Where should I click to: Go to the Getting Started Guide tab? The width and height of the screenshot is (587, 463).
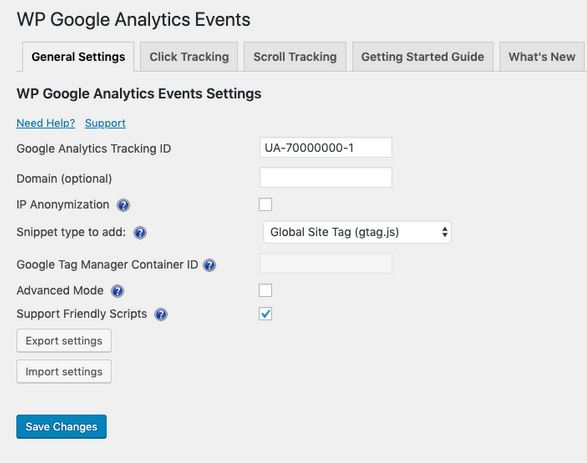[x=422, y=57]
